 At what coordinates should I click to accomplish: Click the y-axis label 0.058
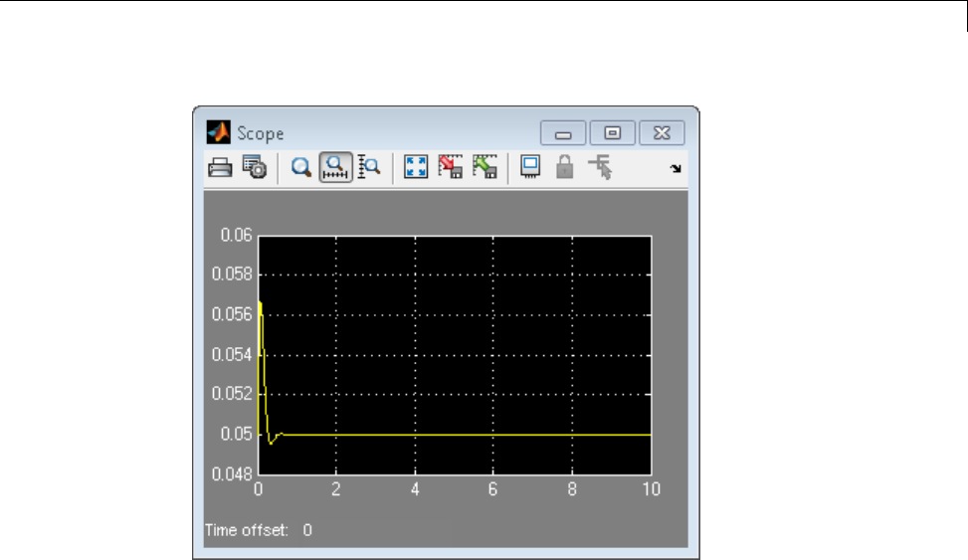click(232, 275)
